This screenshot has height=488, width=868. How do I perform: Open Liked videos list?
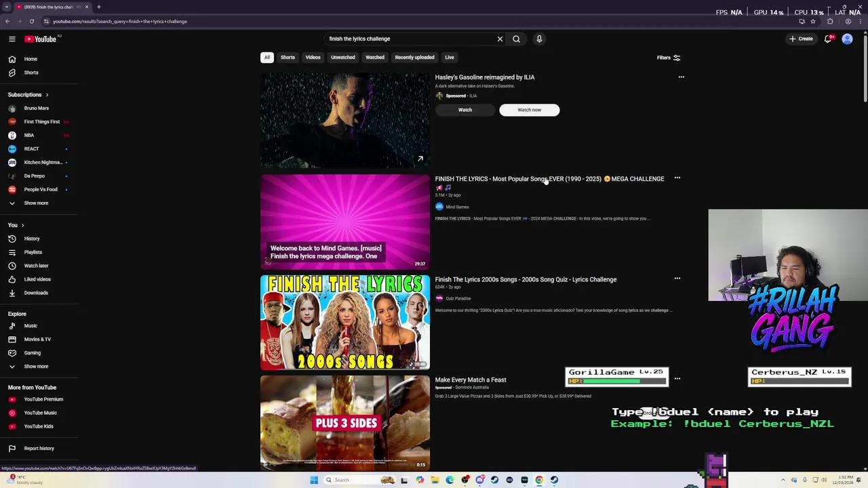[x=39, y=279]
